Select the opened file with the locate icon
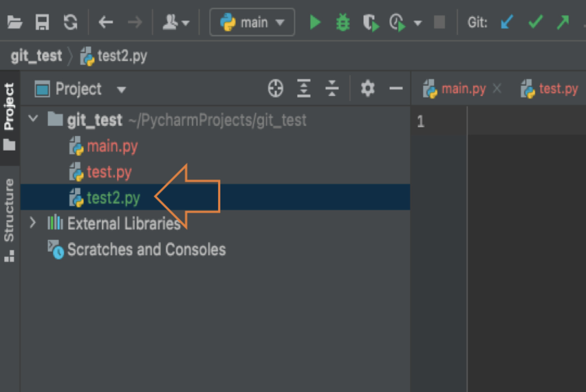Screen dimensions: 586x392 click(x=276, y=88)
